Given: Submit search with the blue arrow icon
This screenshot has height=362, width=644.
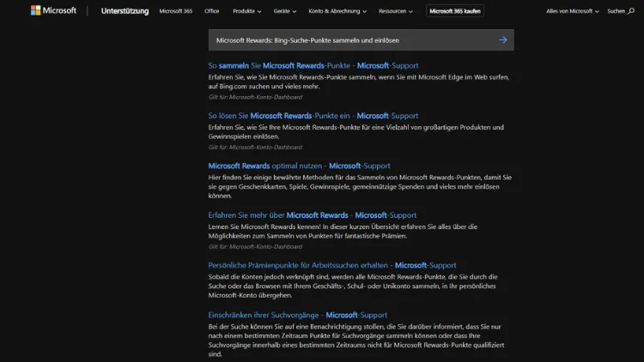Looking at the screenshot, I should [x=502, y=39].
